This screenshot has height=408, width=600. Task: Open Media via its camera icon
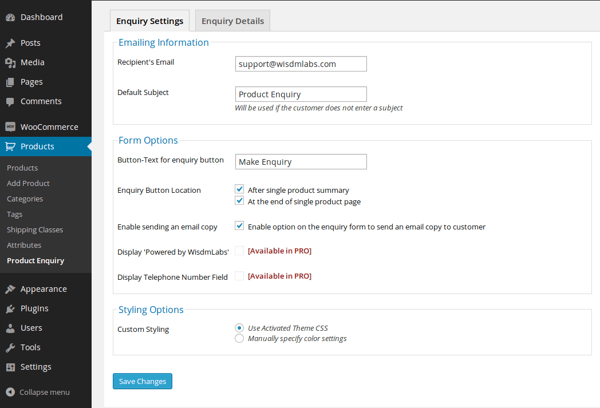tap(10, 62)
